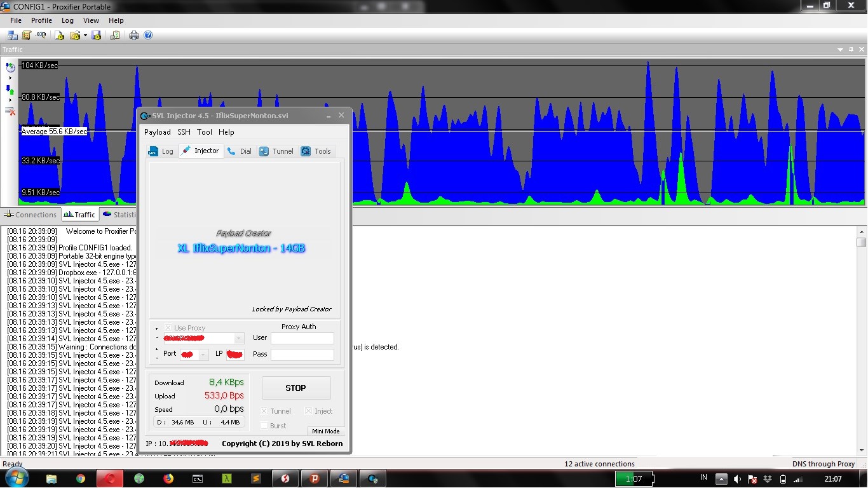Open Proxification Rules scroll icon

(27, 36)
